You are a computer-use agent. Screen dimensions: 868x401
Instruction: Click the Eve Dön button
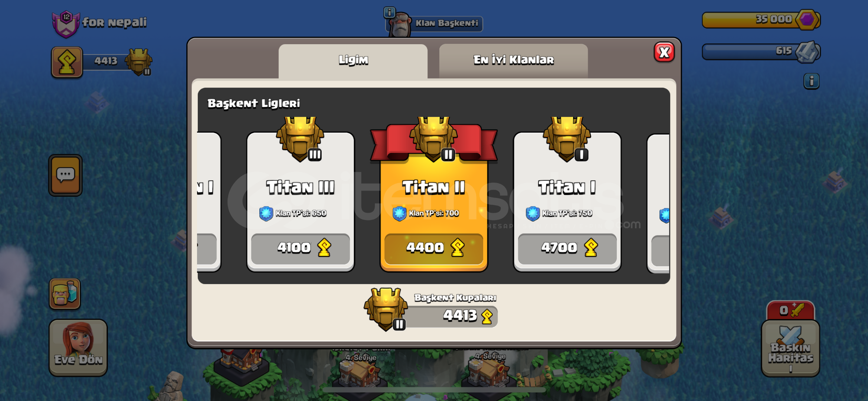coord(78,348)
